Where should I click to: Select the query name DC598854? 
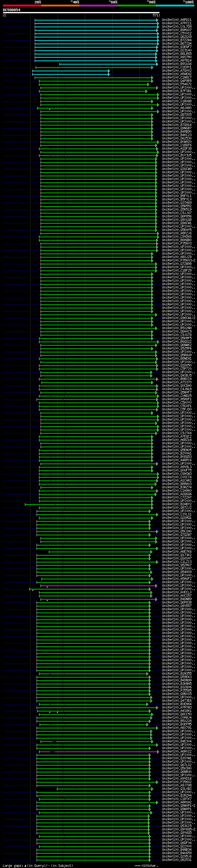coord(11,10)
